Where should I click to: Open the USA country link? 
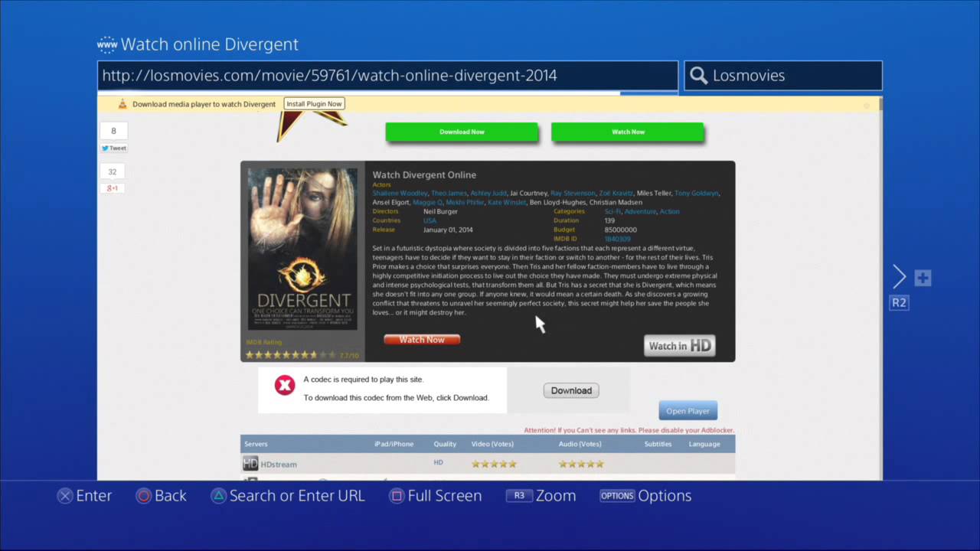coord(430,220)
